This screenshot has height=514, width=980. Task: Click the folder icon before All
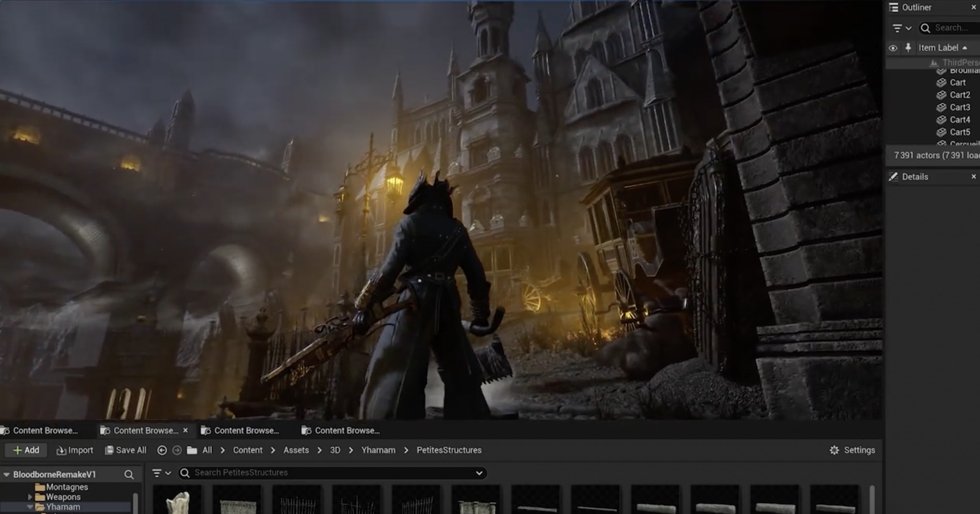point(192,450)
